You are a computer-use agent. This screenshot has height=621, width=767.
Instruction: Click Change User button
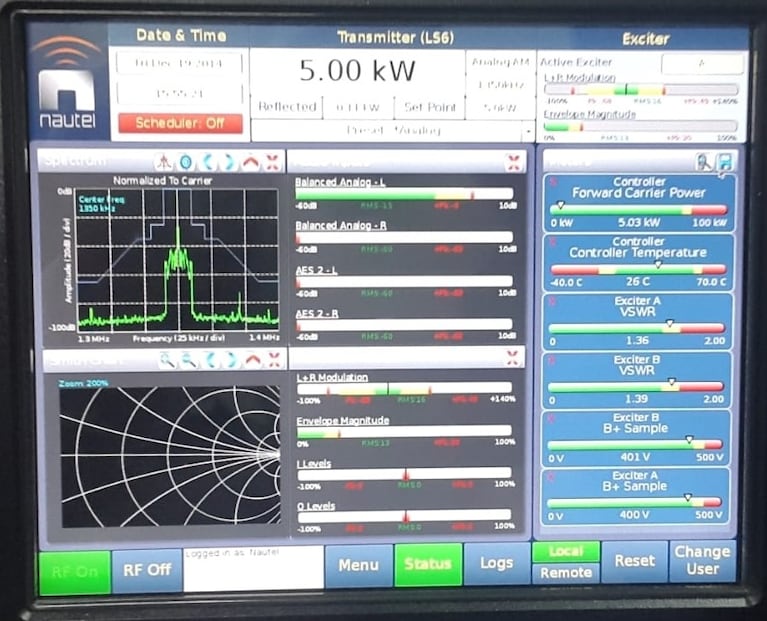point(702,560)
